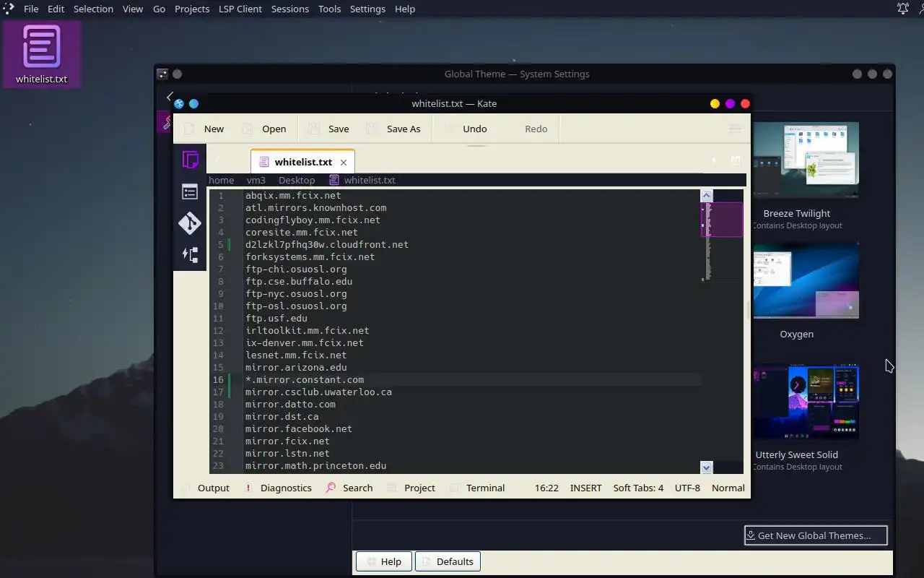Open the Git sidebar panel

(190, 223)
